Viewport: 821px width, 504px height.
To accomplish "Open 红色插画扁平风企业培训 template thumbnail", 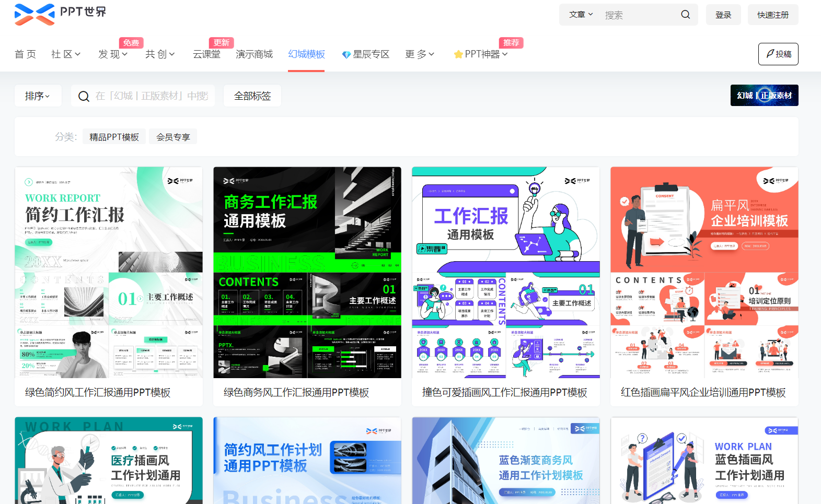I will (x=704, y=273).
